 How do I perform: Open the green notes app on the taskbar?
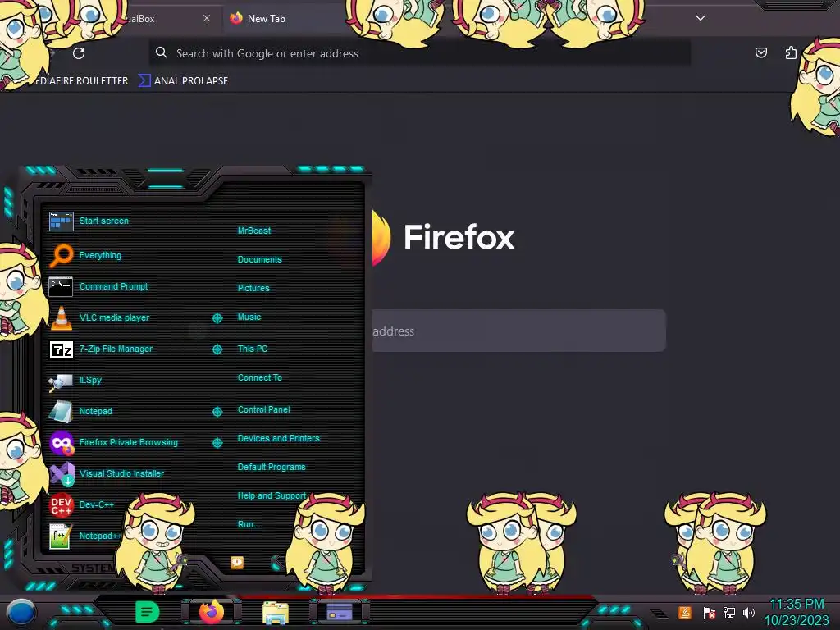tap(148, 612)
